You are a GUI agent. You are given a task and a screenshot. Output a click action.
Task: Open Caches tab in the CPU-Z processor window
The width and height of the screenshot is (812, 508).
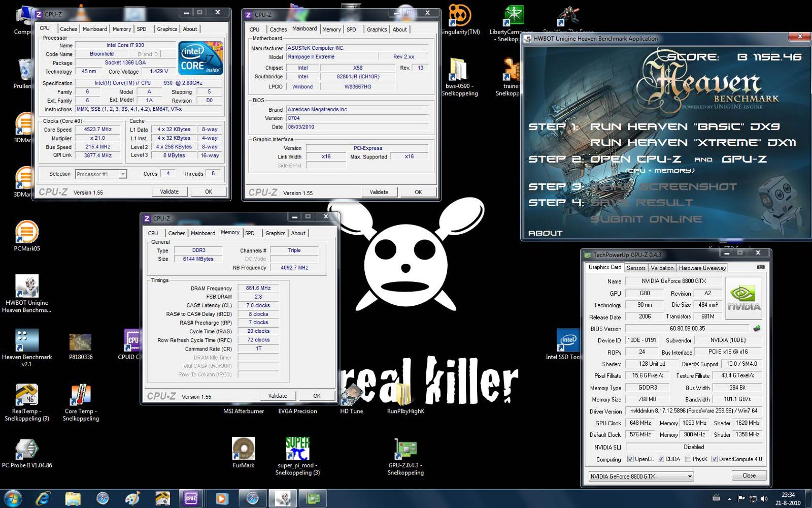pyautogui.click(x=69, y=29)
